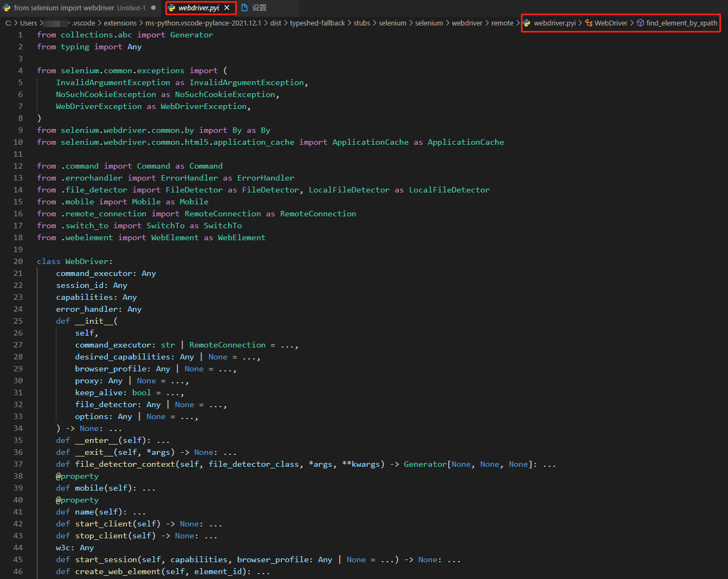Click the class symbol icon beside WebDriver breadcrumb
The width and height of the screenshot is (728, 579).
[x=589, y=23]
